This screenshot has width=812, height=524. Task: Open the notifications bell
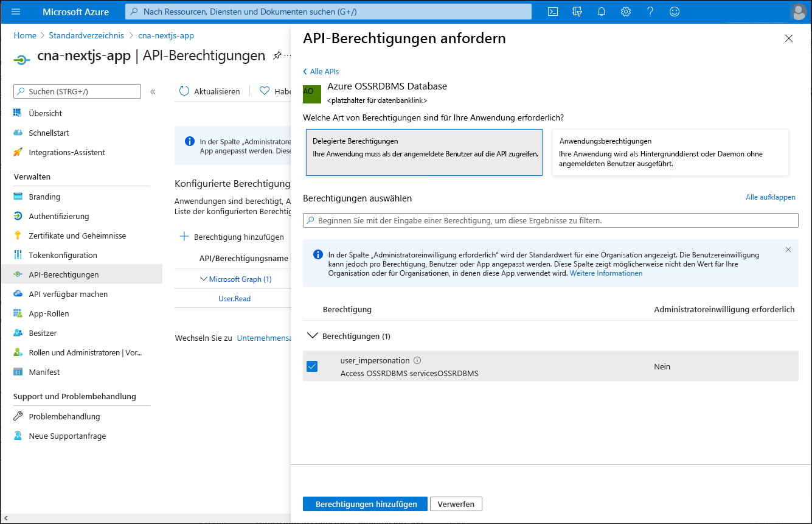pos(602,12)
